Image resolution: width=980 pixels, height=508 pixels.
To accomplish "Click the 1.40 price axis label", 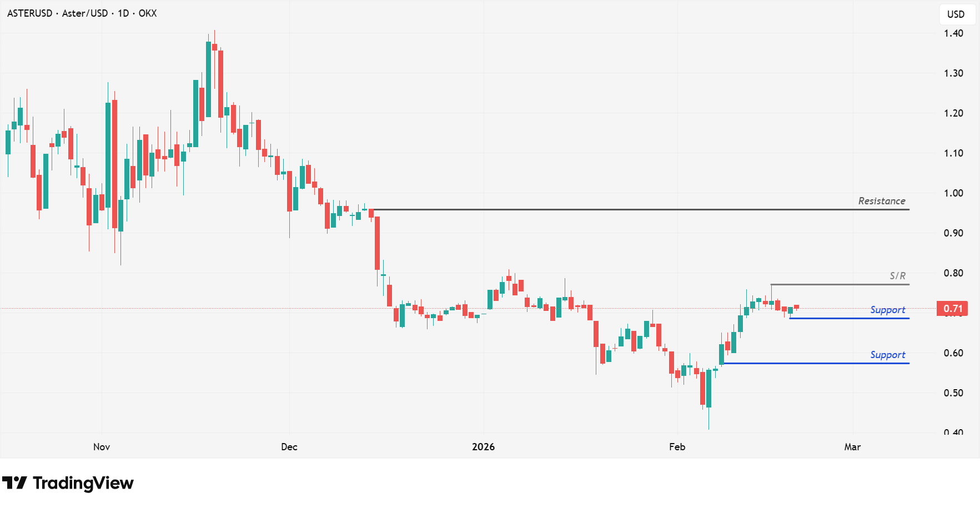I will pyautogui.click(x=953, y=33).
